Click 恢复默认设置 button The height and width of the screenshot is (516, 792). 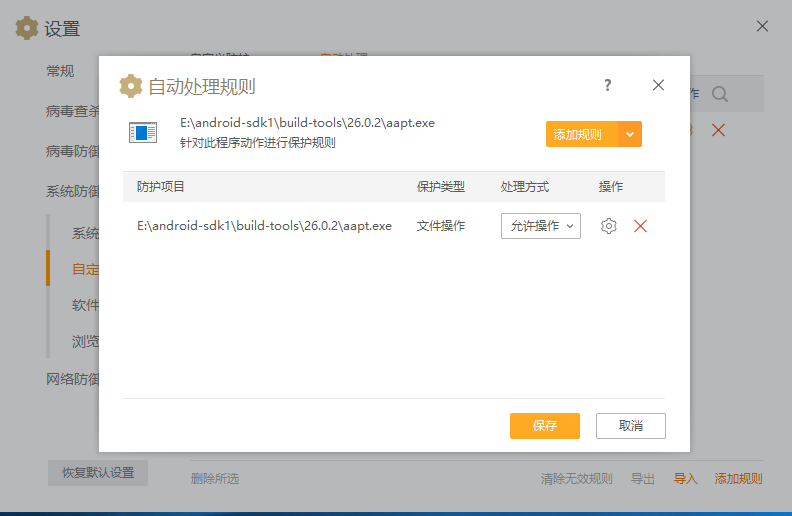[x=98, y=473]
